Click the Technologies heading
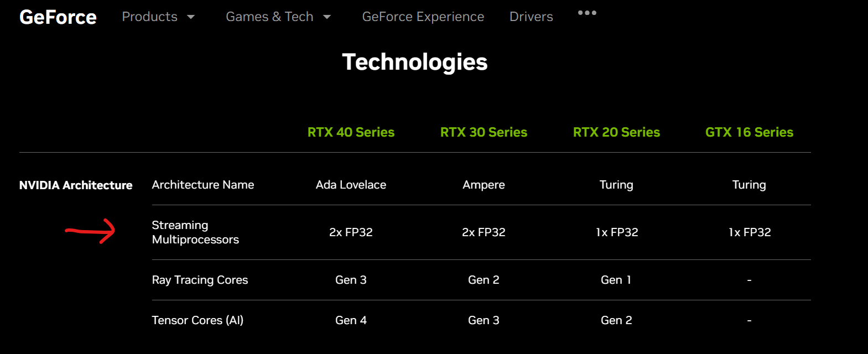This screenshot has width=868, height=354. tap(414, 62)
